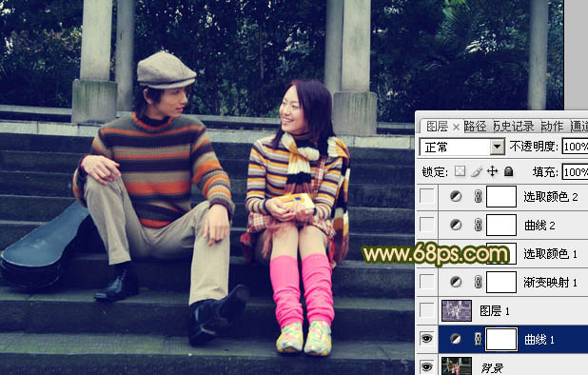Image resolution: width=588 pixels, height=375 pixels.
Task: Switch to the 历史记录 tab
Action: 514,127
